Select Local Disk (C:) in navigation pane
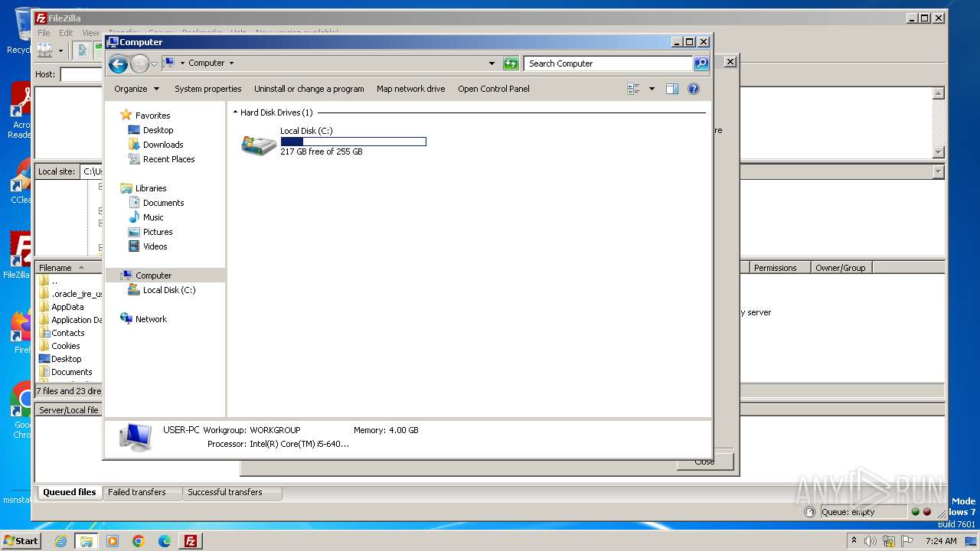Viewport: 980px width, 551px height. point(168,290)
